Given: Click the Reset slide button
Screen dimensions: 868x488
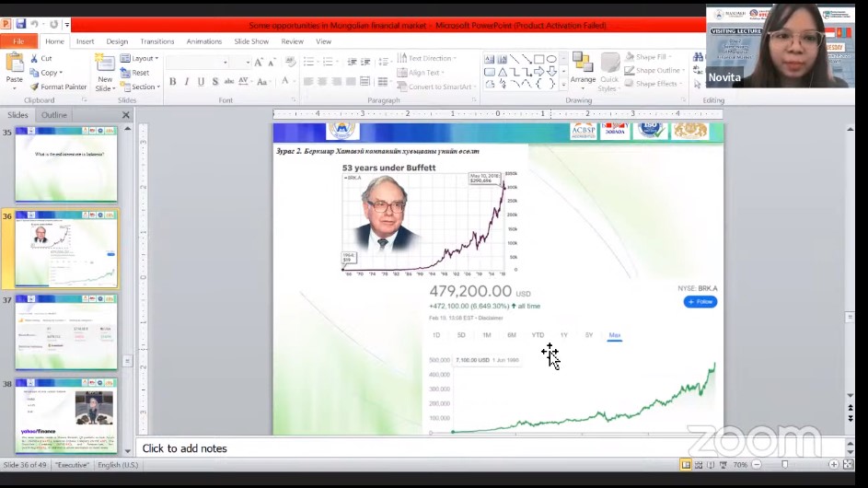Looking at the screenshot, I should 135,73.
